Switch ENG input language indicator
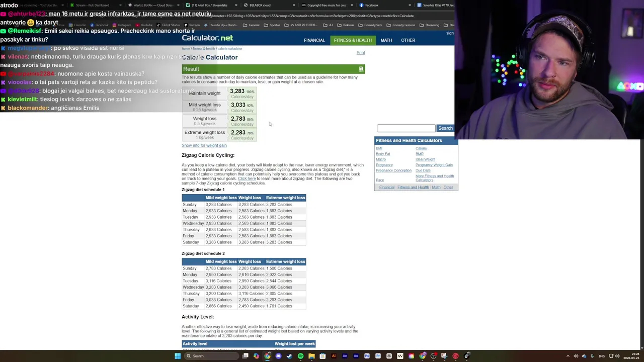This screenshot has height=362, width=644. [601, 356]
